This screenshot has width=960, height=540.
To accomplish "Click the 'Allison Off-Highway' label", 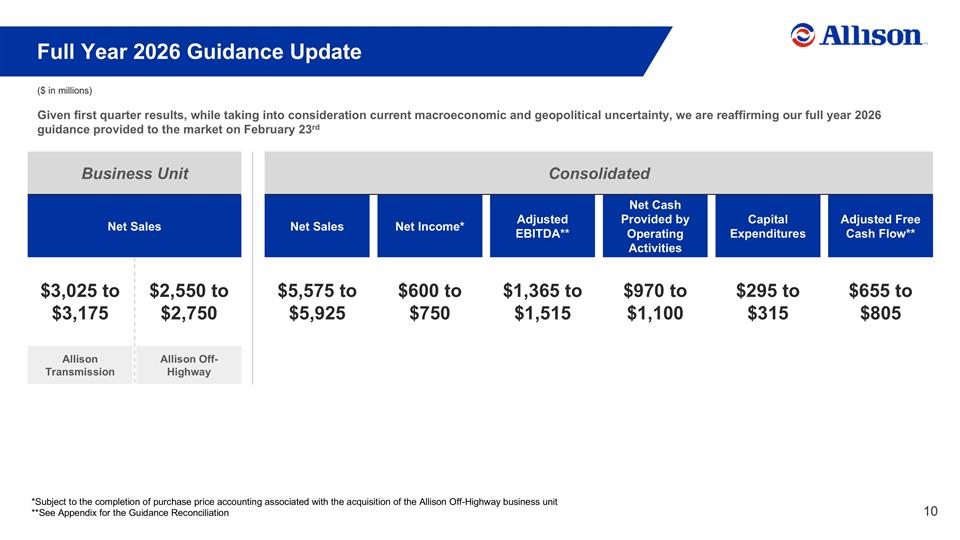I will coord(189,366).
